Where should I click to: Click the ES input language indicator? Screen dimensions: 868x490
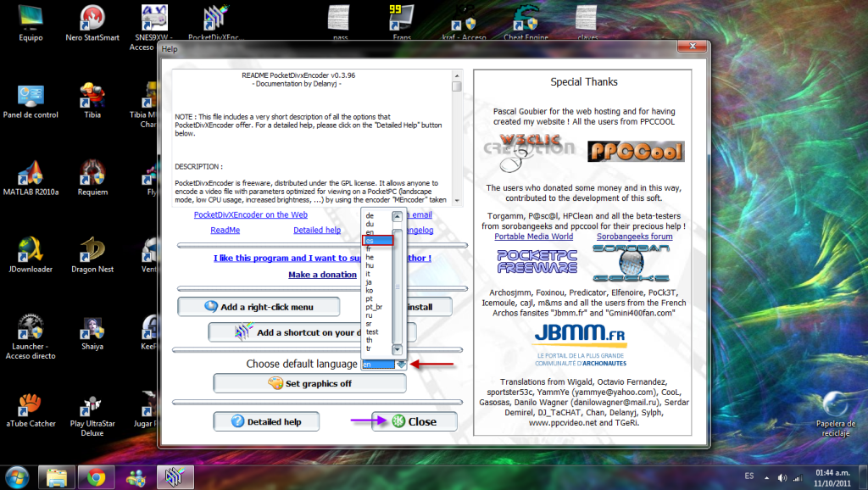click(749, 476)
